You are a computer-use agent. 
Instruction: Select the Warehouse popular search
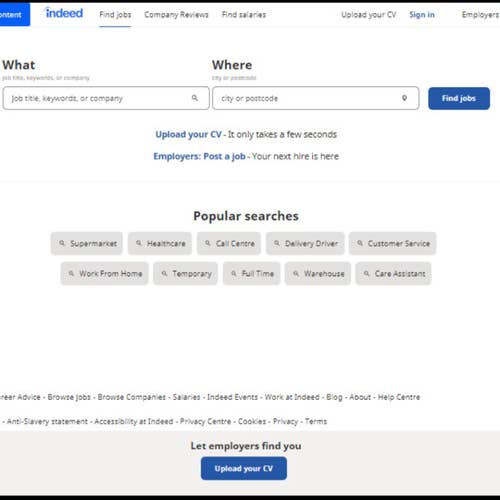coord(318,274)
